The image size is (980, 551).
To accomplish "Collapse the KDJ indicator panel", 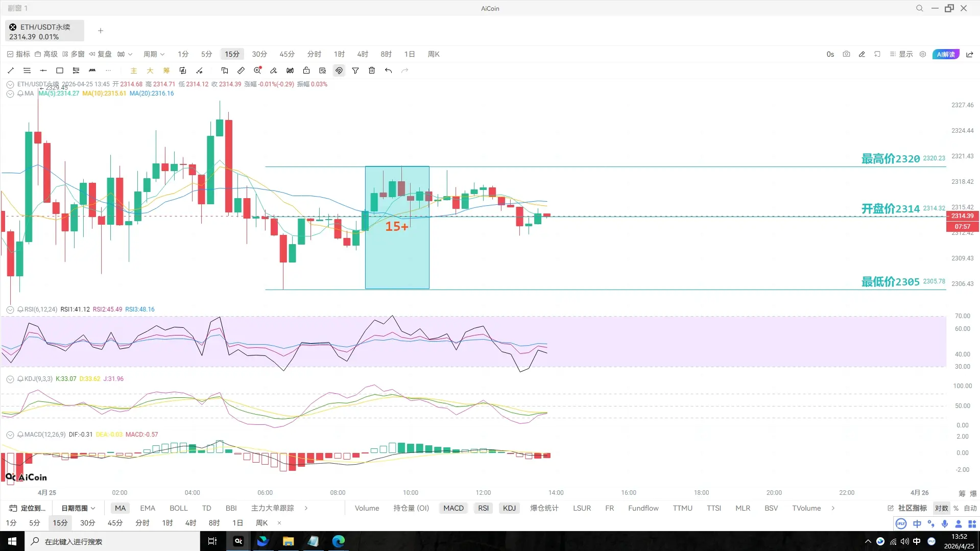I will [x=10, y=379].
